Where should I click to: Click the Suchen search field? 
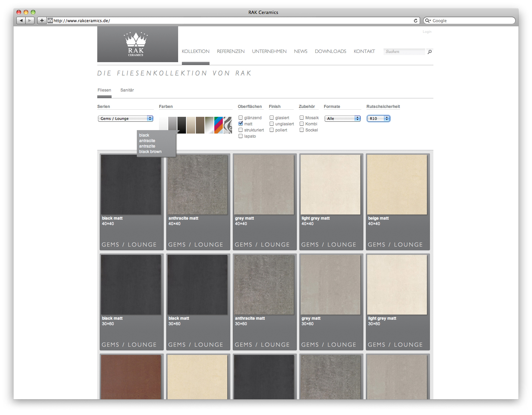coord(404,52)
